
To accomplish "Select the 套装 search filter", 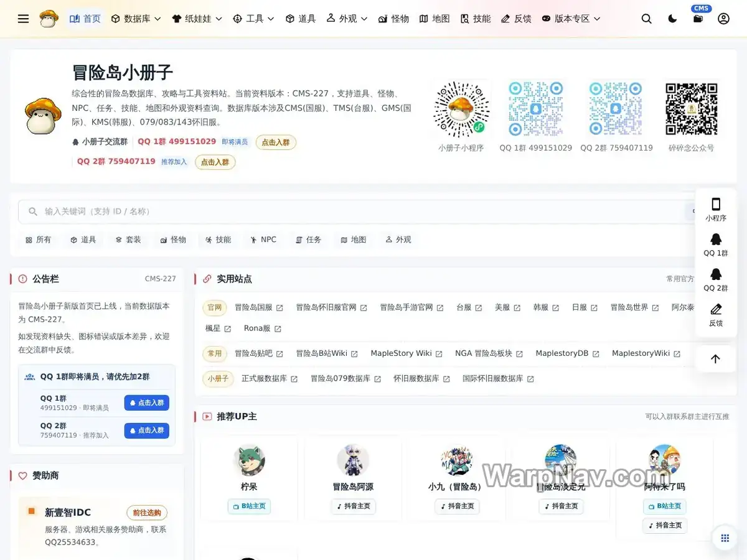I will 128,240.
